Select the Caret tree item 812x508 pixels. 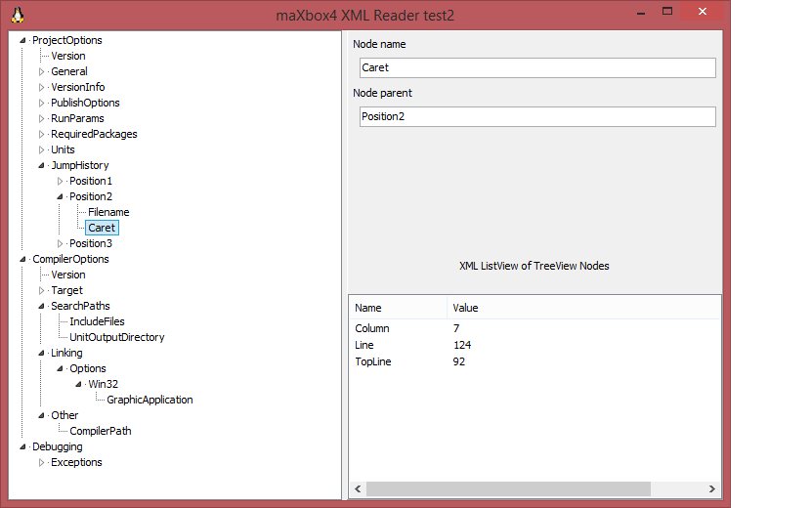point(102,228)
